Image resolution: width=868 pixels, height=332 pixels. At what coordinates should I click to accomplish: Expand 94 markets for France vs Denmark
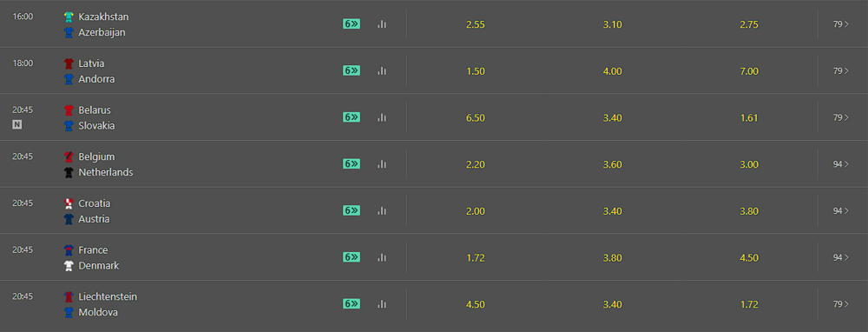coord(841,257)
